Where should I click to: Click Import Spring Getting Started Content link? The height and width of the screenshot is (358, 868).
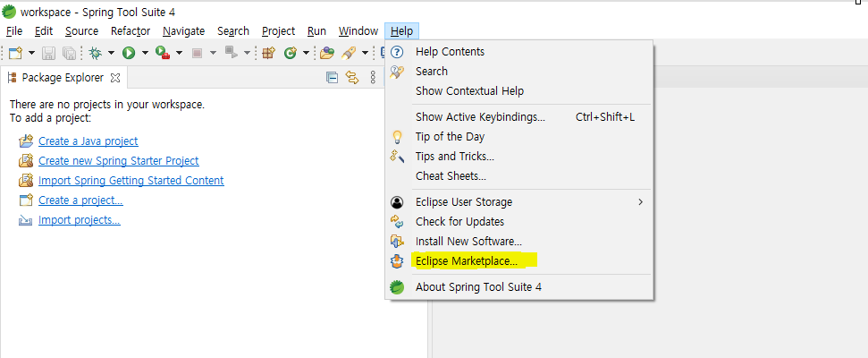click(x=131, y=181)
